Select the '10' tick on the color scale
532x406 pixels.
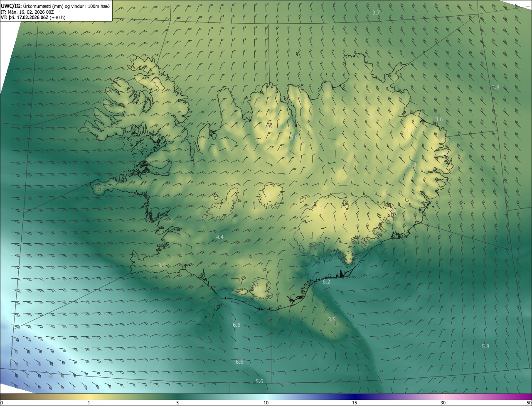point(266,403)
